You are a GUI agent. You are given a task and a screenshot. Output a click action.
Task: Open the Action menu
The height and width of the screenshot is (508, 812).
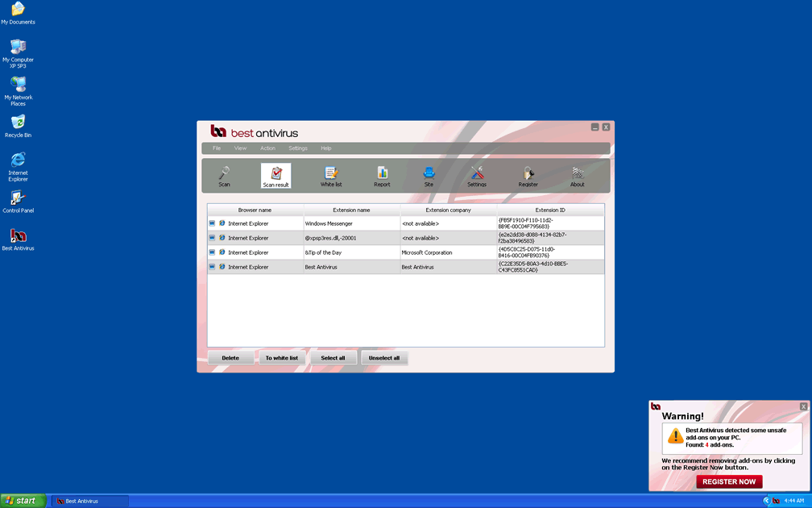point(267,148)
